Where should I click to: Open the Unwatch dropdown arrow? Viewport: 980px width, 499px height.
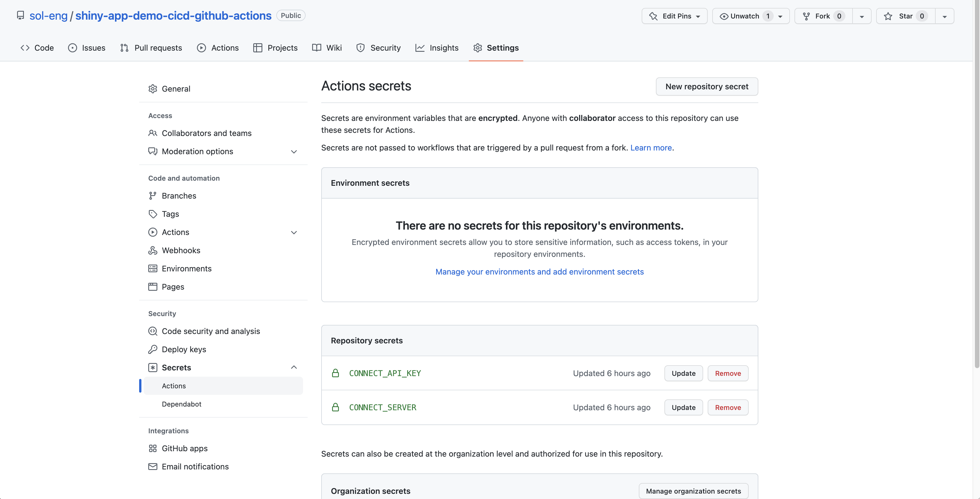(x=780, y=16)
